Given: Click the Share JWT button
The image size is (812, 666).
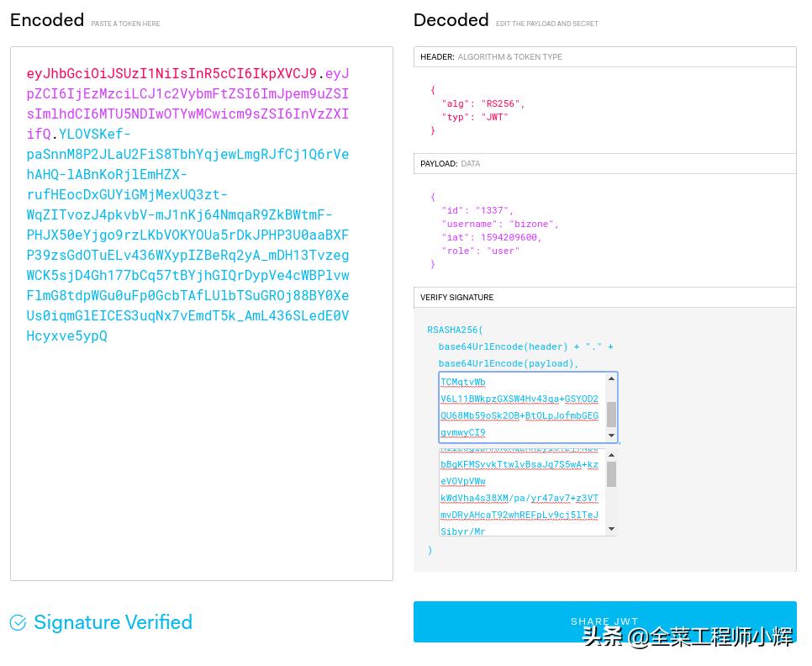Looking at the screenshot, I should coord(604,621).
